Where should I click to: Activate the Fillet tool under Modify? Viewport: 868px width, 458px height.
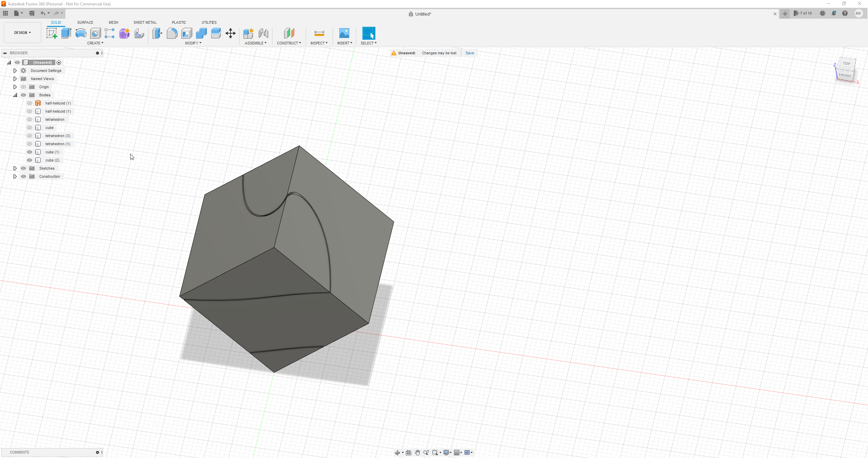pyautogui.click(x=172, y=33)
